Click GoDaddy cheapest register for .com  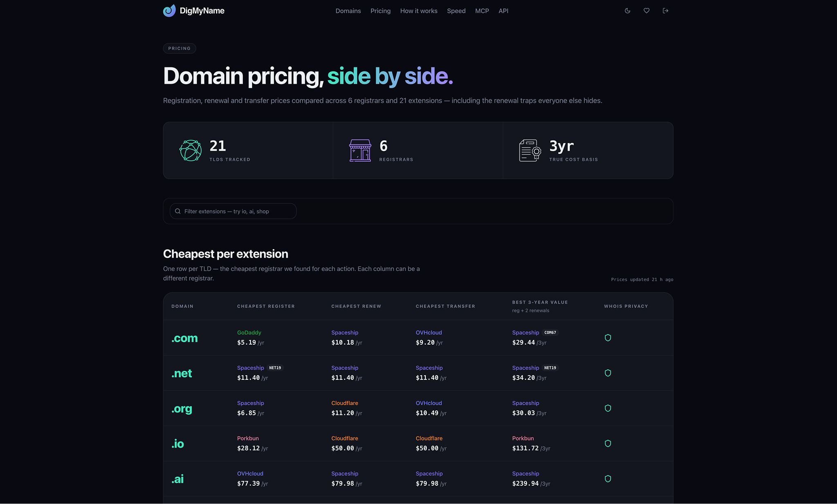point(249,332)
